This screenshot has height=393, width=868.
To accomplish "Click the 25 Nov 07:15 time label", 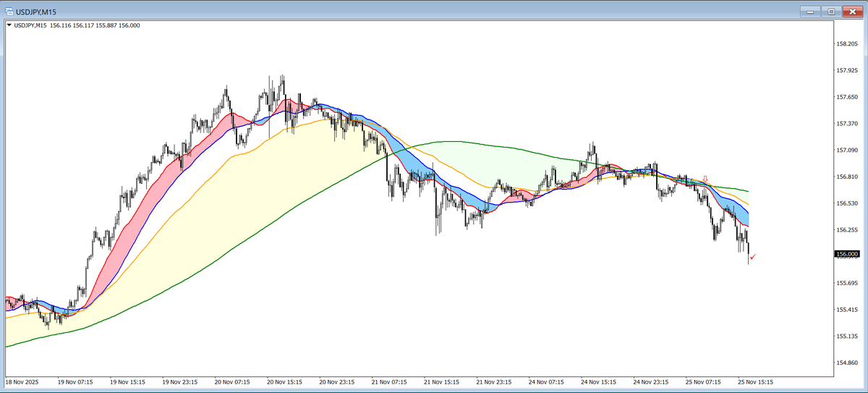I will (703, 381).
